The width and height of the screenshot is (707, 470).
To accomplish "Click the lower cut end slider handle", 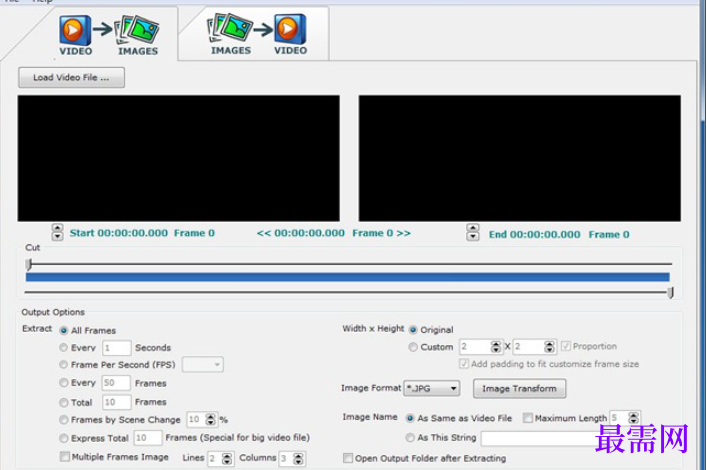I will 670,293.
